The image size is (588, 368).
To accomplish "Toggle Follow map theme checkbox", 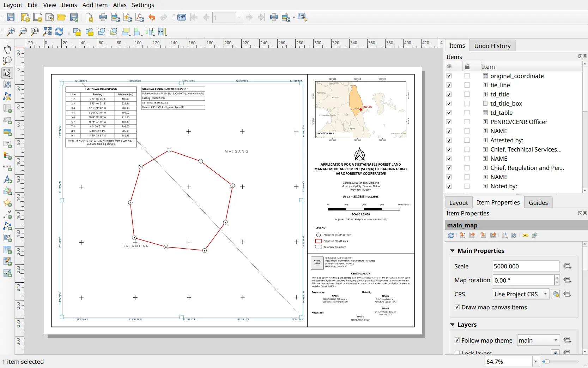I will click(x=457, y=340).
